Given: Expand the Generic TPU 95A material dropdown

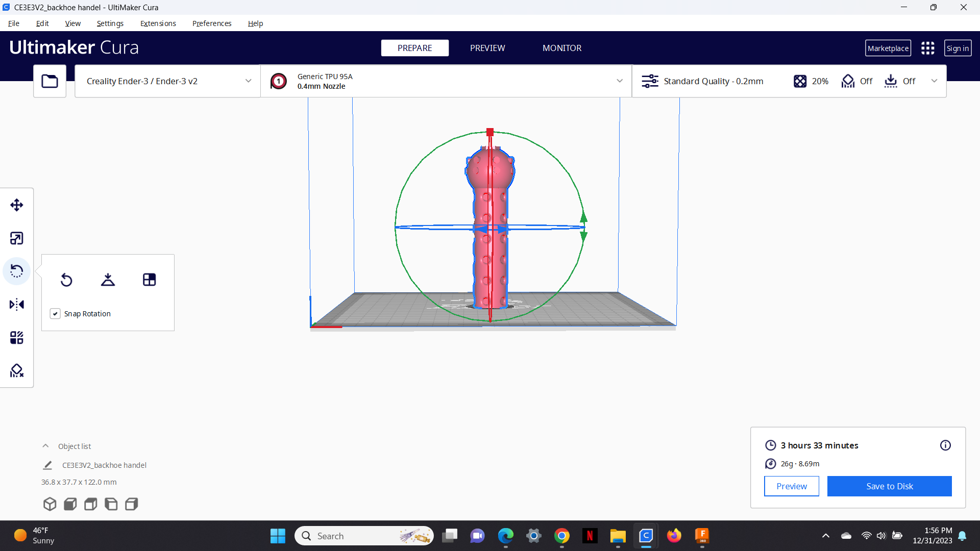Looking at the screenshot, I should (x=446, y=81).
